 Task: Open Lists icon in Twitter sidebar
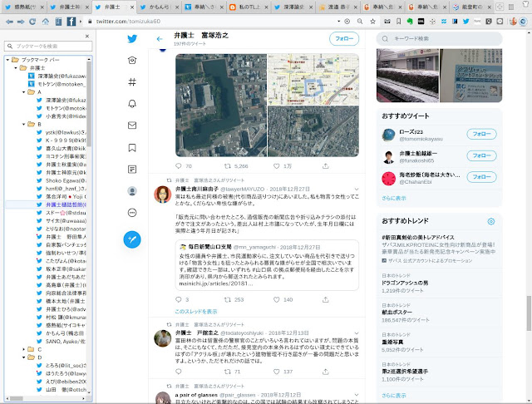click(x=132, y=169)
